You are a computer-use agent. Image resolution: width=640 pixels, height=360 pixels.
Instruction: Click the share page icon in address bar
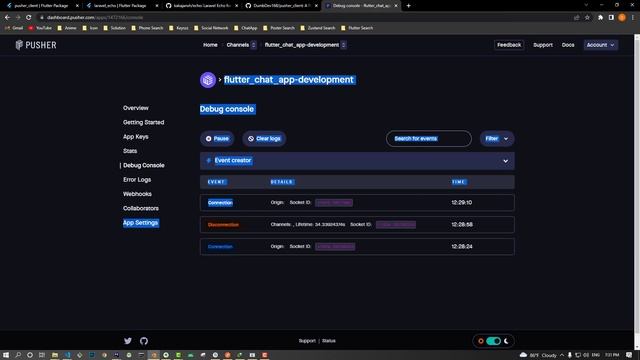coord(577,18)
